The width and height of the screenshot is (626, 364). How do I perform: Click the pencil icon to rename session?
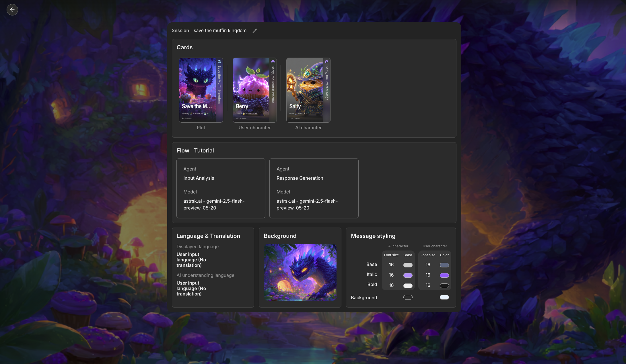(x=254, y=31)
